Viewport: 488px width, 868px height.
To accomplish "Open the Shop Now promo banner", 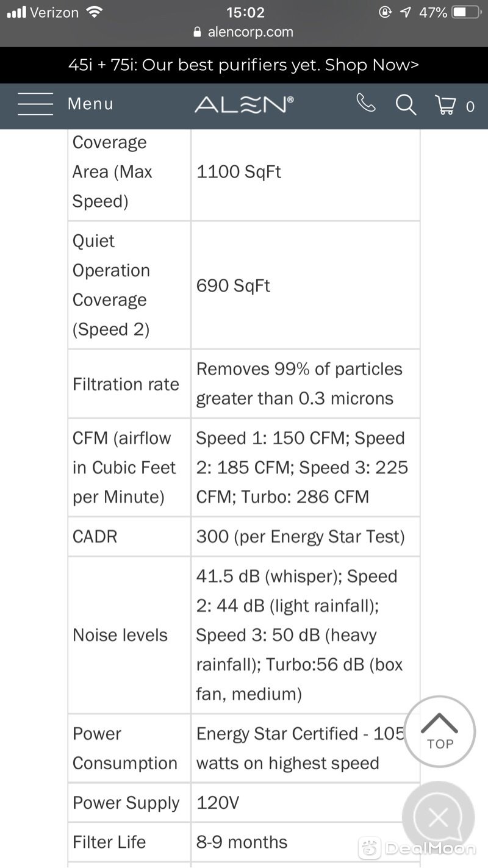I will [x=244, y=65].
